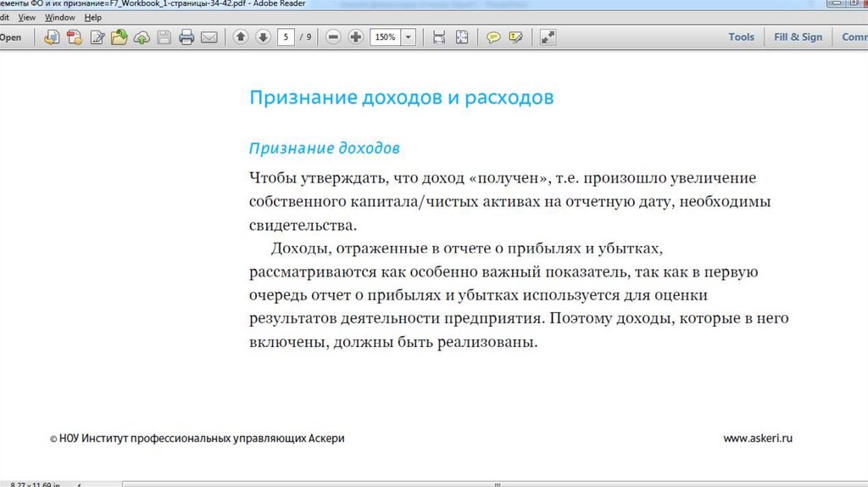Open the Fill & Sign pane
This screenshot has height=487, width=868.
(798, 37)
